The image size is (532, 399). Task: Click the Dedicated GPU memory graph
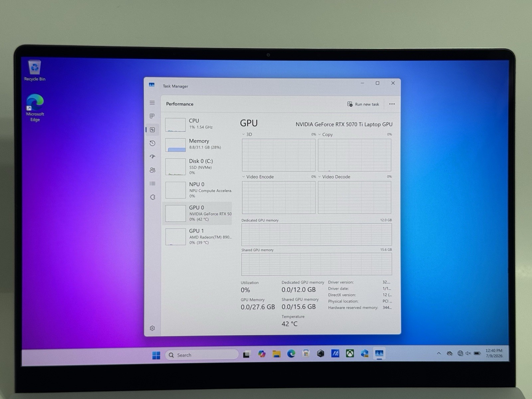(317, 234)
